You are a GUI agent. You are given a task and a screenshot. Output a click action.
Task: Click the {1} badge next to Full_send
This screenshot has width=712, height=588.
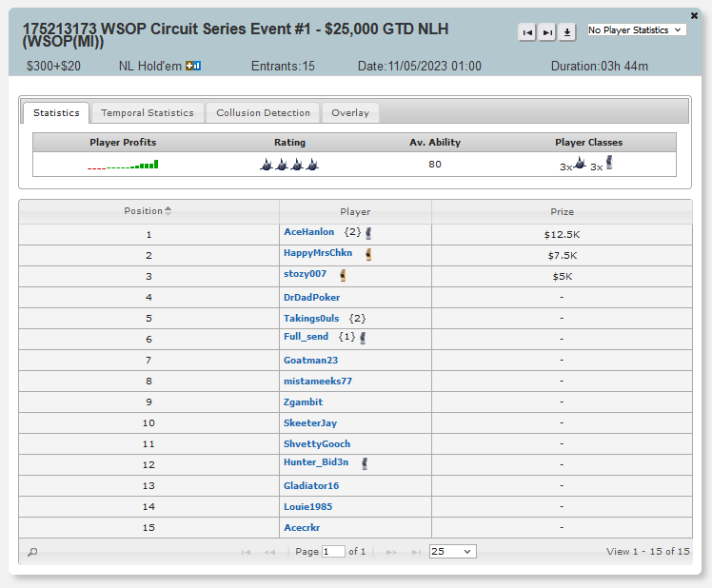[346, 337]
